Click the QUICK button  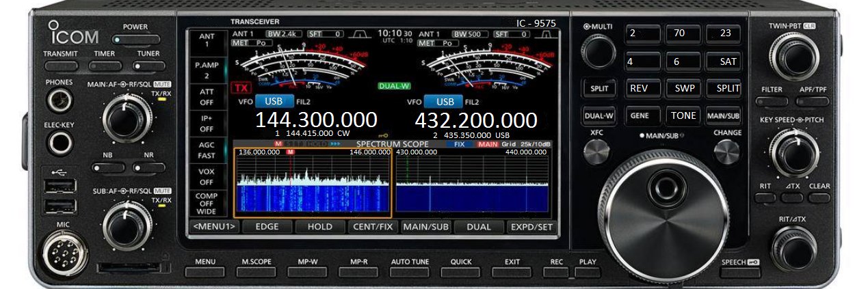point(460,271)
